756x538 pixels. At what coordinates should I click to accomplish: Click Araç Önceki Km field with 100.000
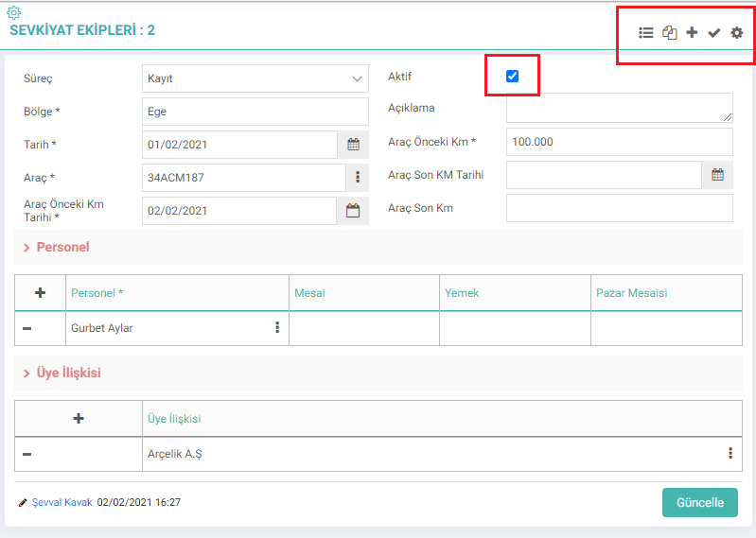point(620,142)
